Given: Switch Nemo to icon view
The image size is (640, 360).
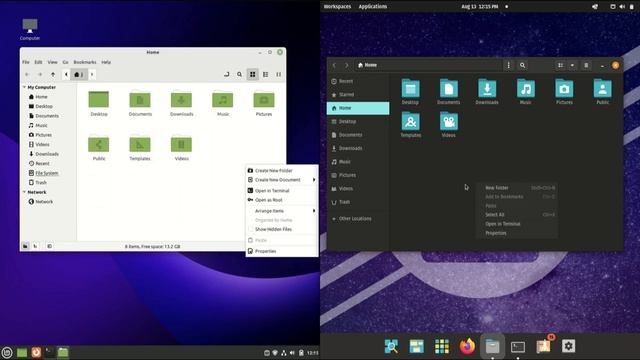Looking at the screenshot, I should (253, 74).
